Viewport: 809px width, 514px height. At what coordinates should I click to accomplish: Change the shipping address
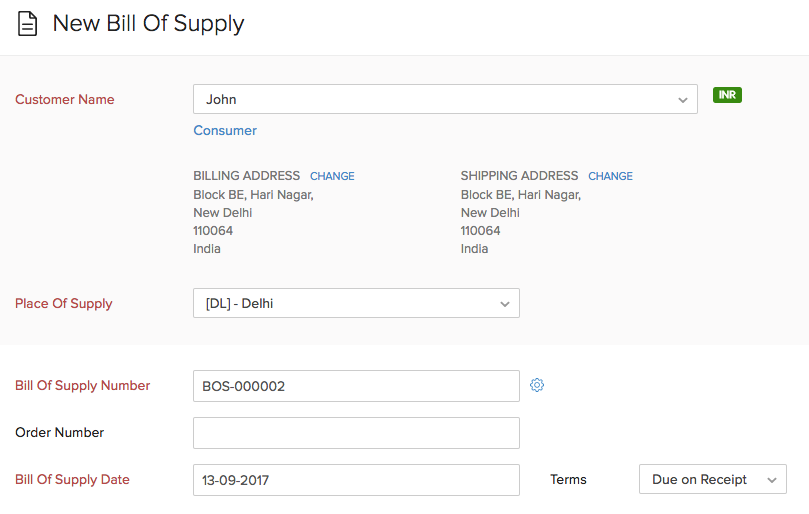point(610,176)
